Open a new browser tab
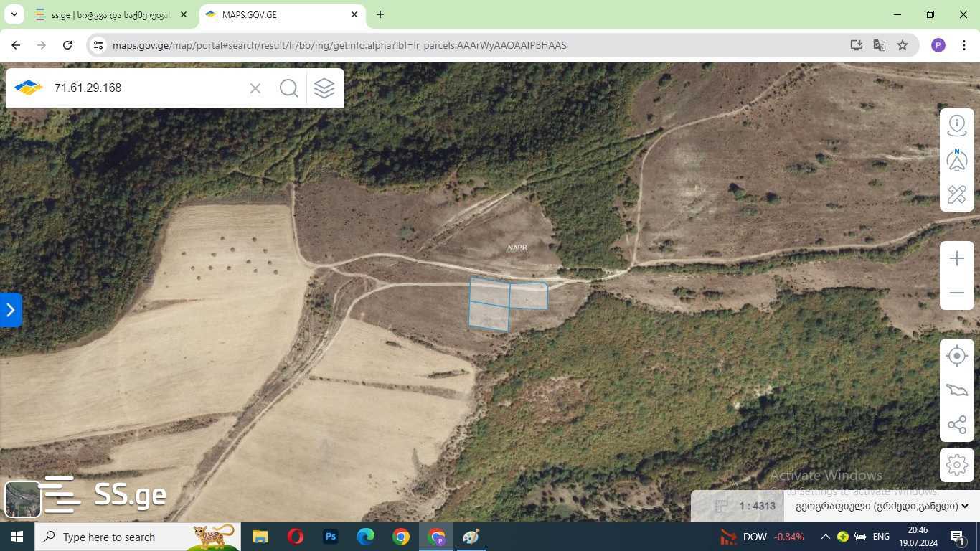 click(380, 14)
